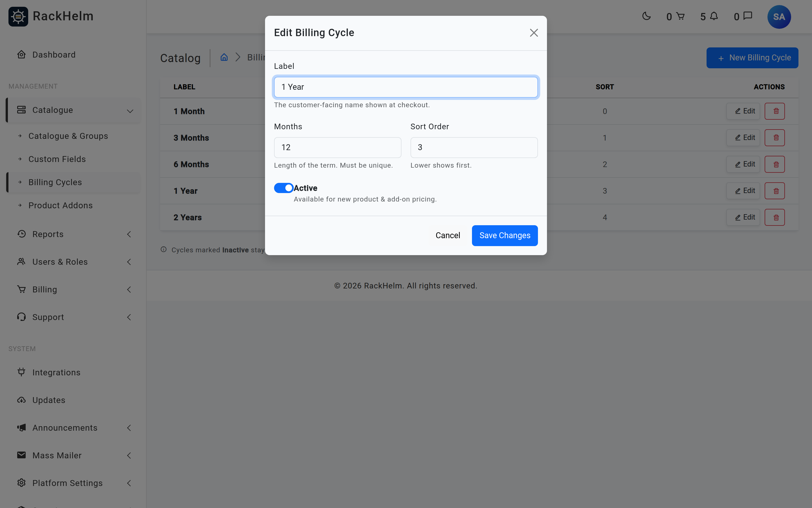Open messages chat bubble icon
The width and height of the screenshot is (812, 508).
(x=748, y=16)
